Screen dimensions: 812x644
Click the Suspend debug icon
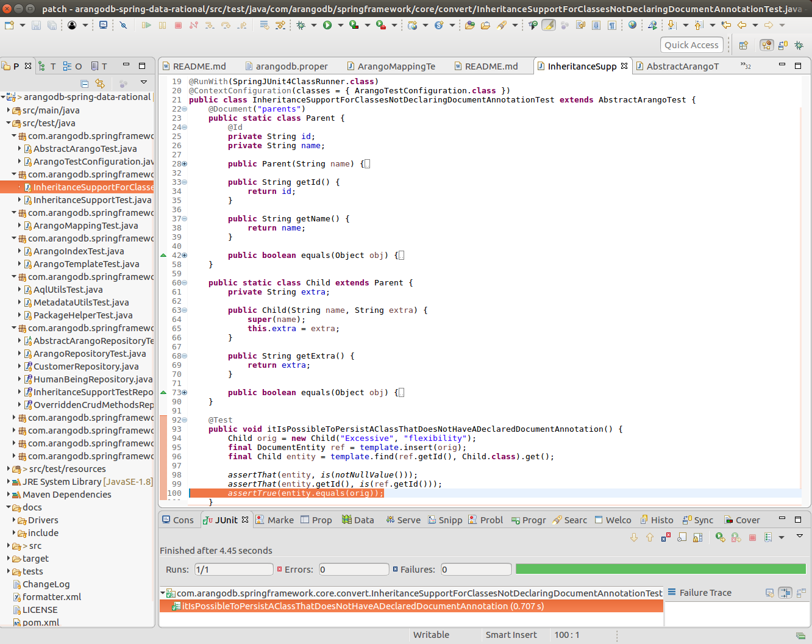162,25
